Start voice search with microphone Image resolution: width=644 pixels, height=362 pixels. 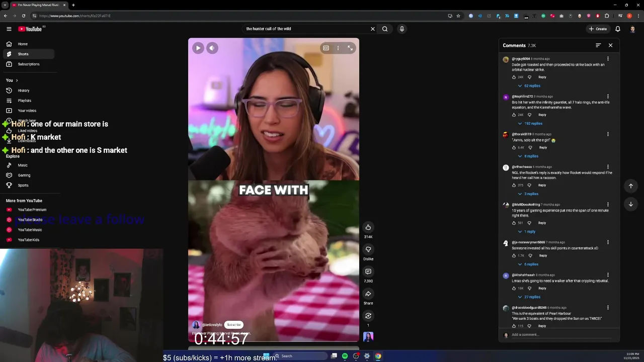(x=401, y=29)
